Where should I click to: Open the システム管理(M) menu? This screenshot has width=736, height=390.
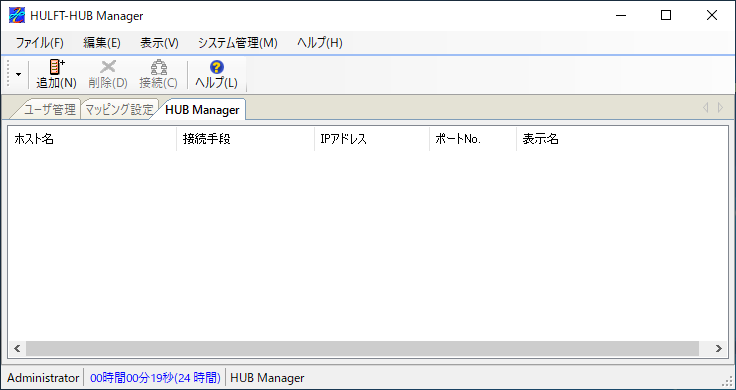click(x=238, y=43)
